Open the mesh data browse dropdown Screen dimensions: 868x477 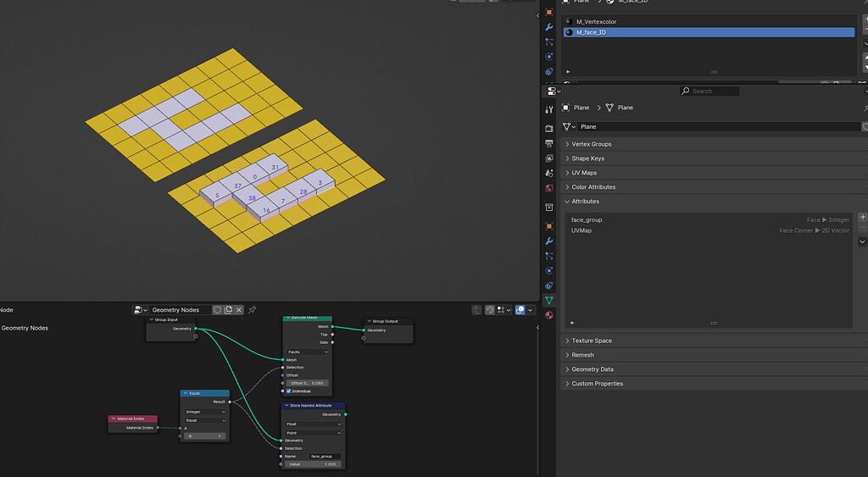[569, 127]
